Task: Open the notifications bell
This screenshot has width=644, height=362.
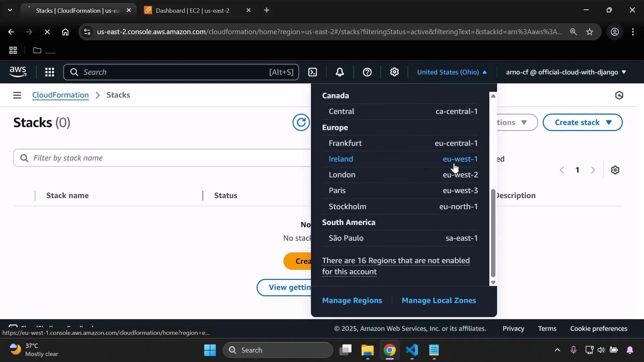Action: pyautogui.click(x=339, y=72)
